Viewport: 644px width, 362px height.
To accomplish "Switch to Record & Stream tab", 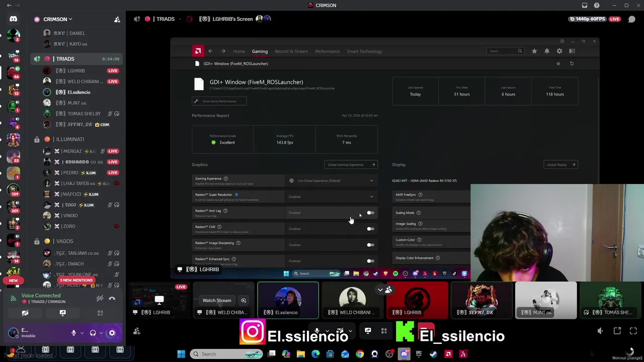I will 291,51.
